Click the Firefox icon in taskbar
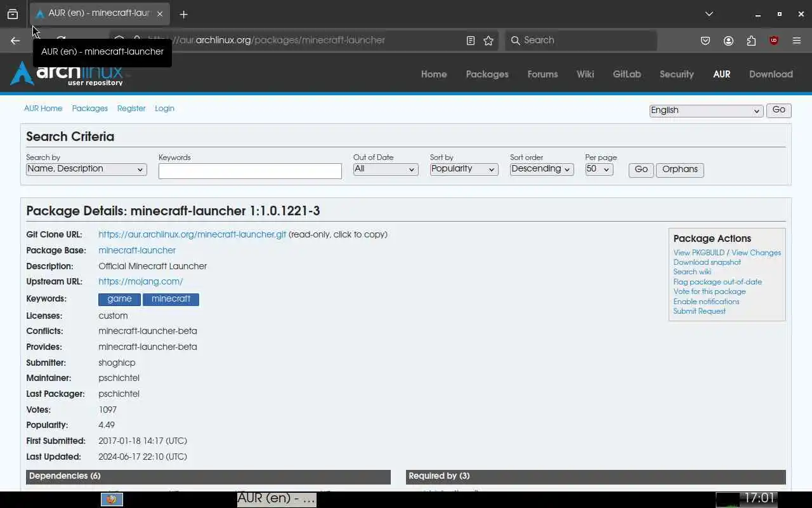The image size is (812, 508). click(112, 500)
